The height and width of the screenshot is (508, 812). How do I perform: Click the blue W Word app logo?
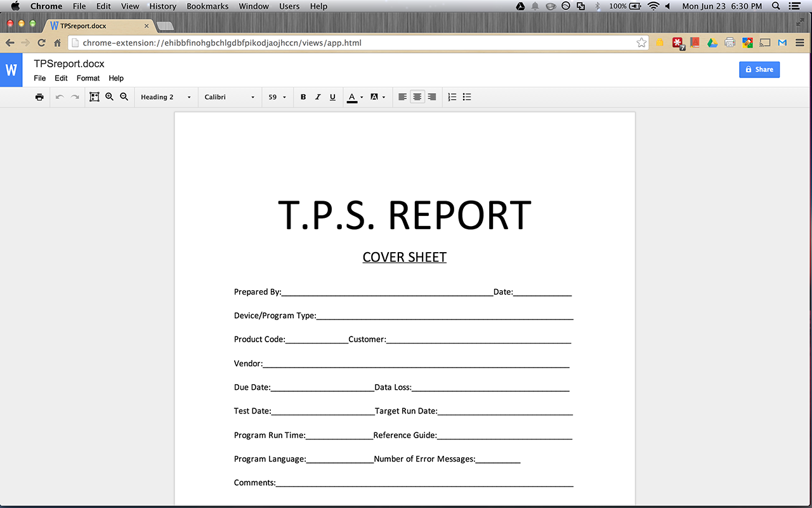[11, 70]
